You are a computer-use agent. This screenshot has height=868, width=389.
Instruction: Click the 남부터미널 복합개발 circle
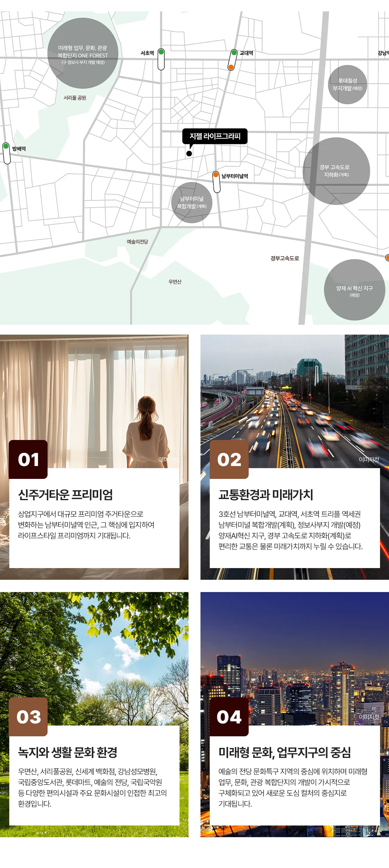[192, 203]
